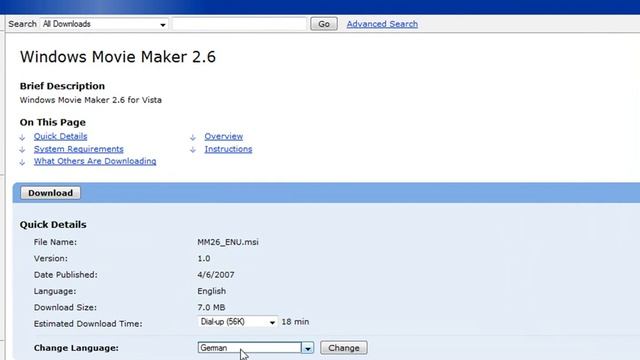Click the date published value 4/6/2007

coord(216,275)
